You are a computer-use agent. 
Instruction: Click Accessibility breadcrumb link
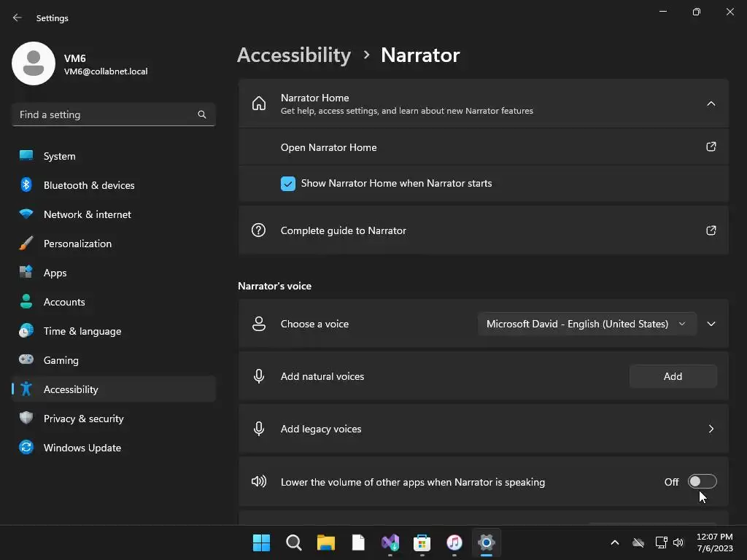pyautogui.click(x=294, y=55)
